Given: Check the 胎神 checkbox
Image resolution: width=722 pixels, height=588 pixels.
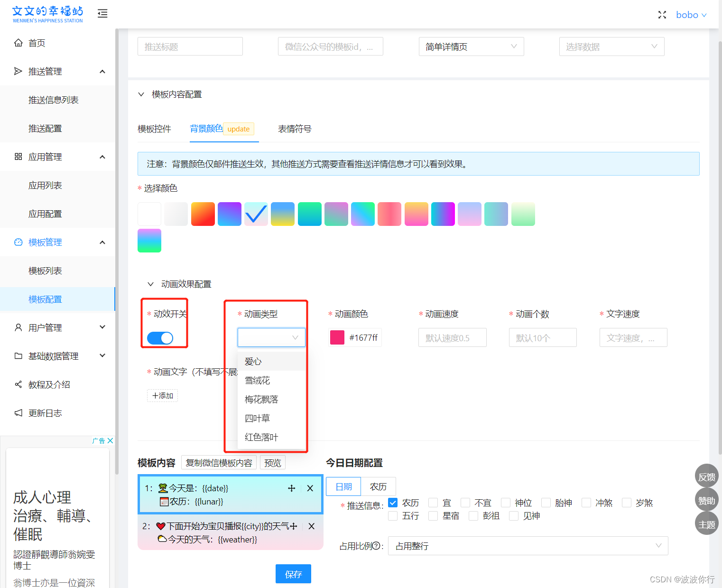Looking at the screenshot, I should pyautogui.click(x=546, y=503).
